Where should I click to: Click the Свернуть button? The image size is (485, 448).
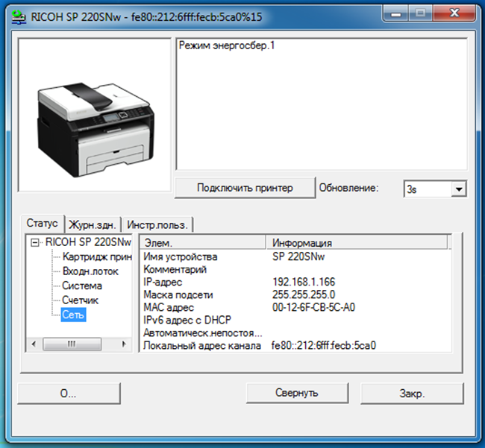tap(296, 393)
